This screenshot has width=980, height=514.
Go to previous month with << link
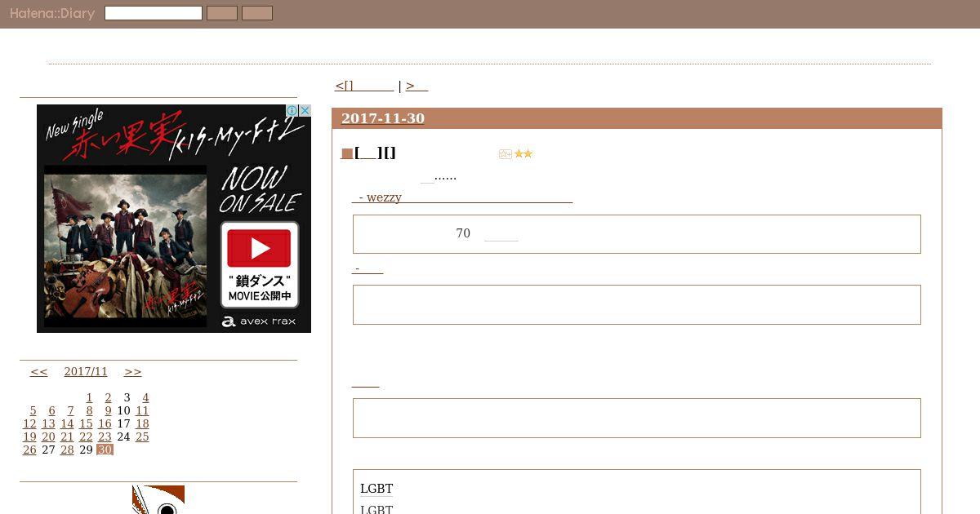click(x=39, y=372)
